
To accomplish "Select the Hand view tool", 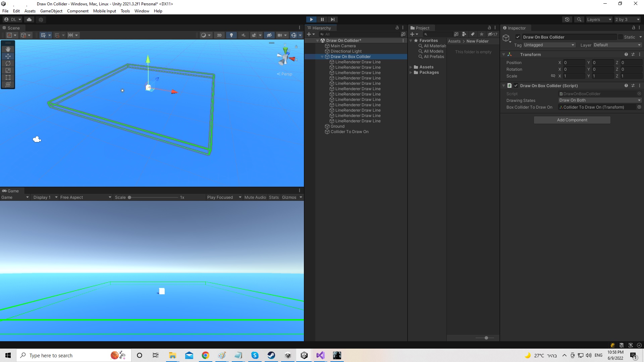I will (x=8, y=49).
